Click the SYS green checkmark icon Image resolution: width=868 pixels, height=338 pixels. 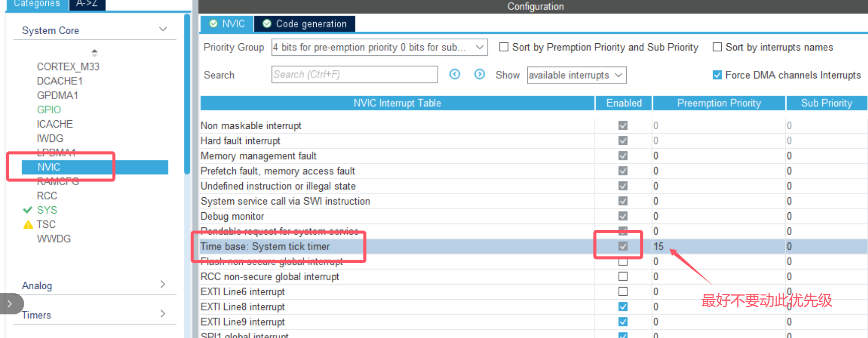coord(28,210)
